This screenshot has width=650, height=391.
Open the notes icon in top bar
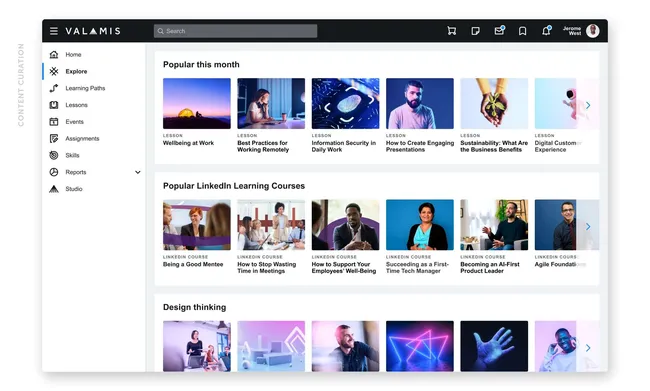475,31
